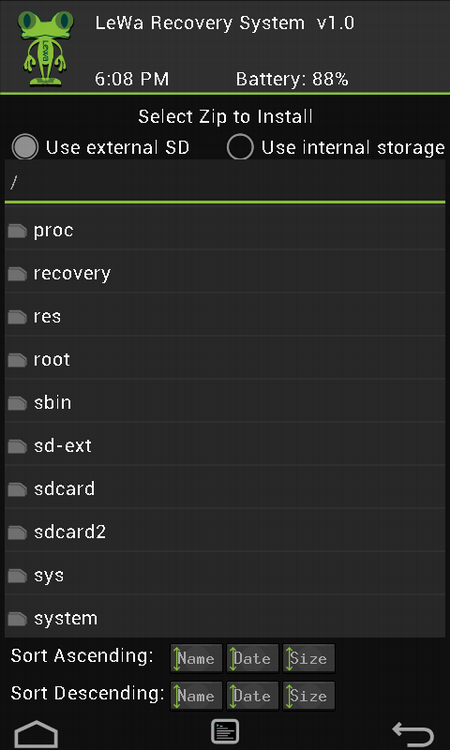This screenshot has width=450, height=750.
Task: Open the sdcard folder
Action: (x=225, y=489)
